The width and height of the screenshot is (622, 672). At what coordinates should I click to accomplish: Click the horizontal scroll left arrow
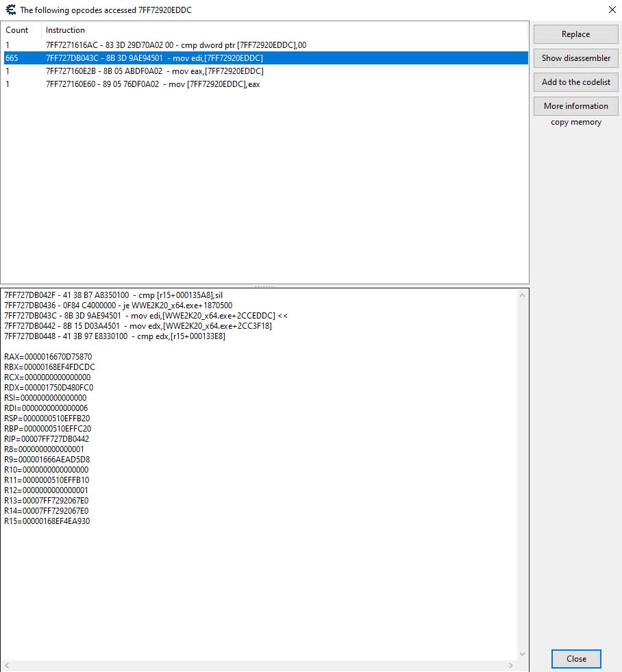7,666
